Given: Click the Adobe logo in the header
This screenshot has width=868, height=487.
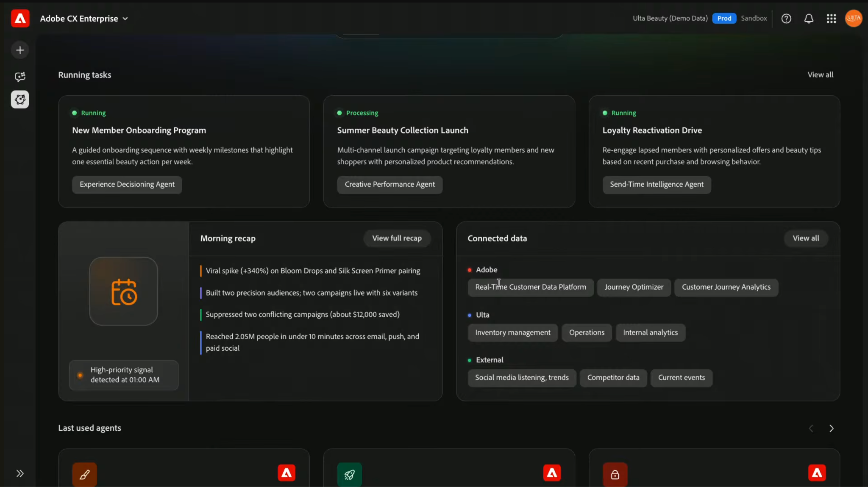Looking at the screenshot, I should click(x=20, y=18).
